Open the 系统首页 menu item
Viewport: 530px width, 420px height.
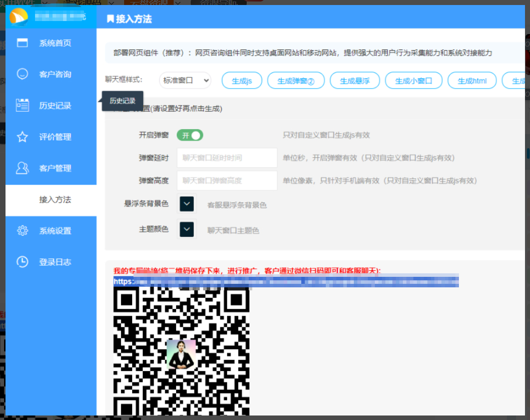[51, 43]
